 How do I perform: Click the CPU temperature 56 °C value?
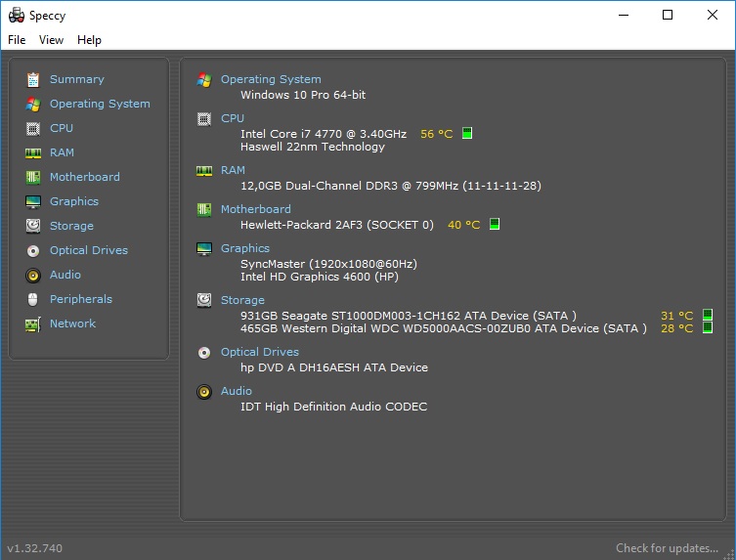[x=437, y=134]
